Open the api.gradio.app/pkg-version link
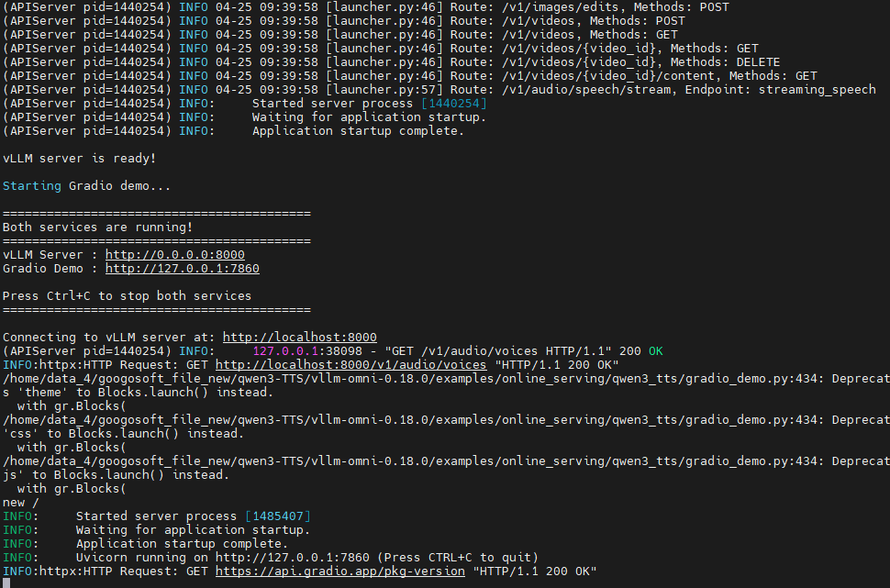890x588 pixels. coord(340,571)
